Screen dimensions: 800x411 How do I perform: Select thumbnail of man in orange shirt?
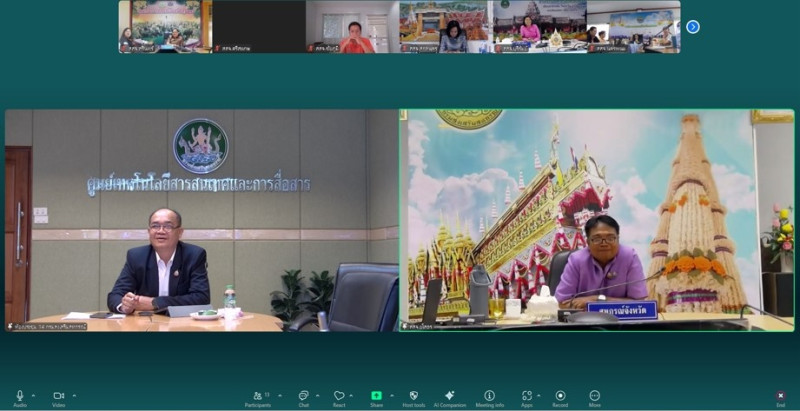click(x=352, y=27)
